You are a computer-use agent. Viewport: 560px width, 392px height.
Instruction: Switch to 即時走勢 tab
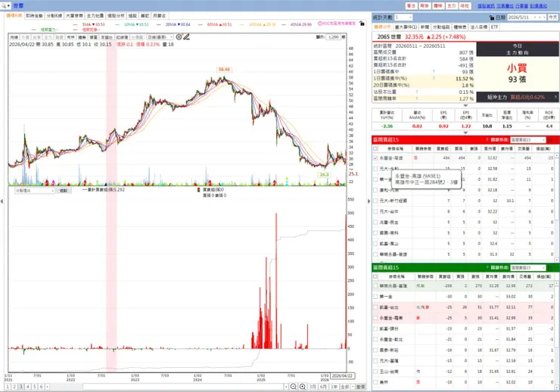[34, 16]
